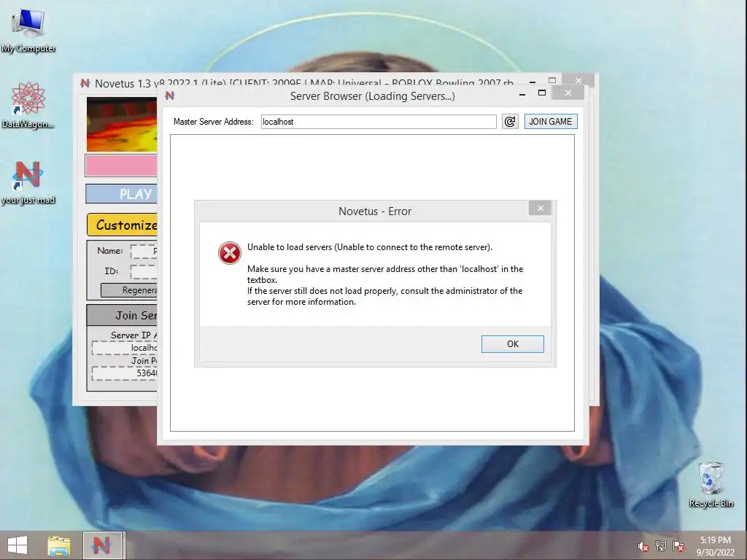The image size is (747, 560).
Task: Click the muted volume tray icon
Action: (x=643, y=546)
